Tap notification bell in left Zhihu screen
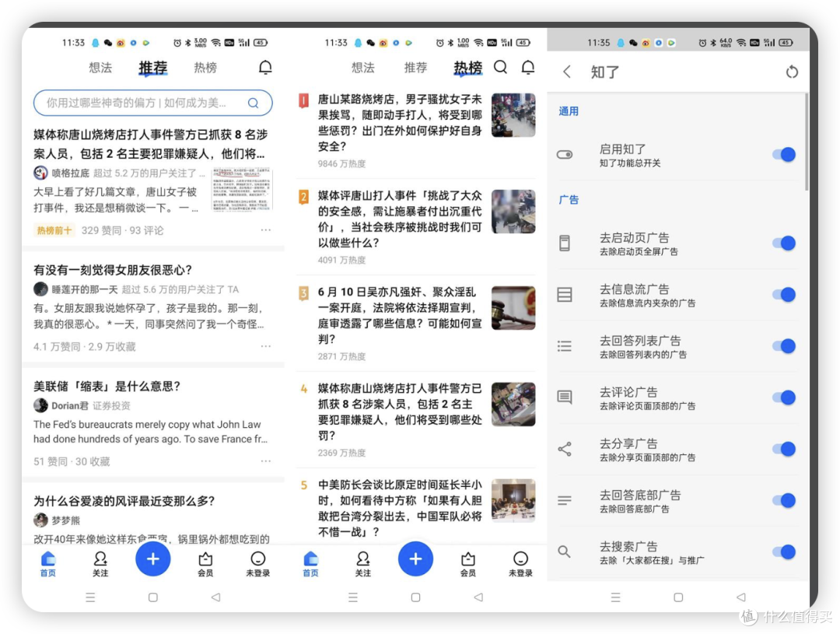This screenshot has width=840, height=634. point(265,68)
